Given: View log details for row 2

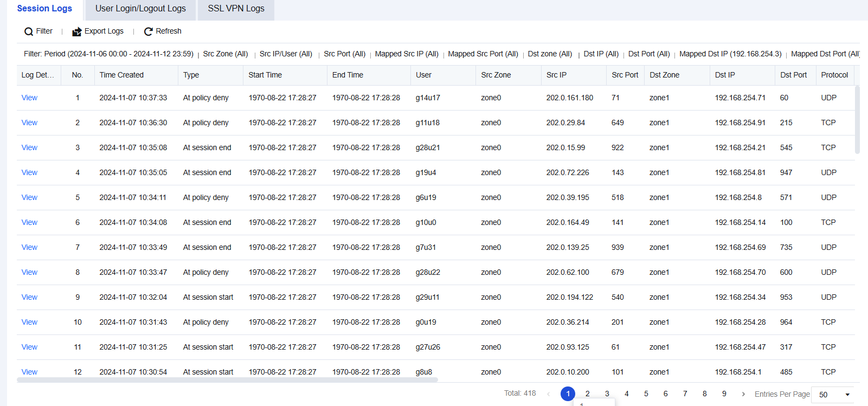Looking at the screenshot, I should pos(29,123).
